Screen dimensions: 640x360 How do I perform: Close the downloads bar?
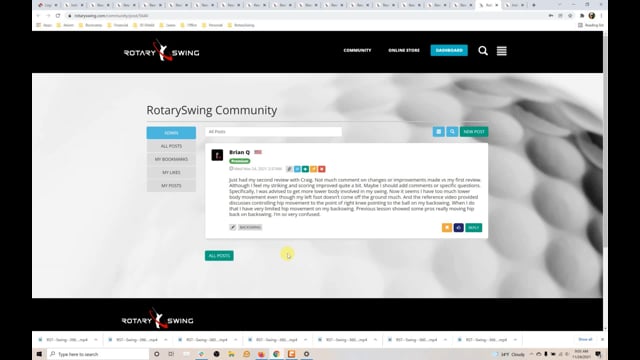tap(602, 339)
